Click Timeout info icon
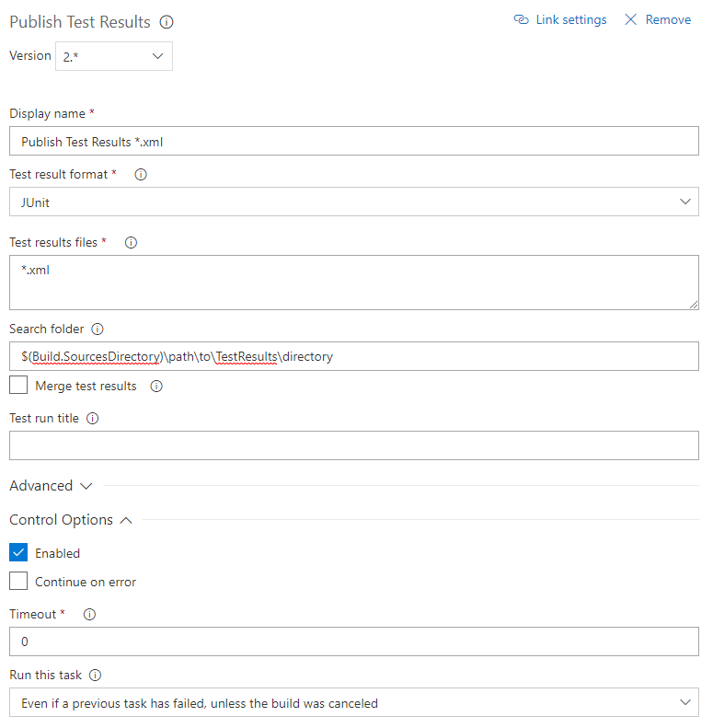Viewport: 713px width, 728px height. [89, 614]
